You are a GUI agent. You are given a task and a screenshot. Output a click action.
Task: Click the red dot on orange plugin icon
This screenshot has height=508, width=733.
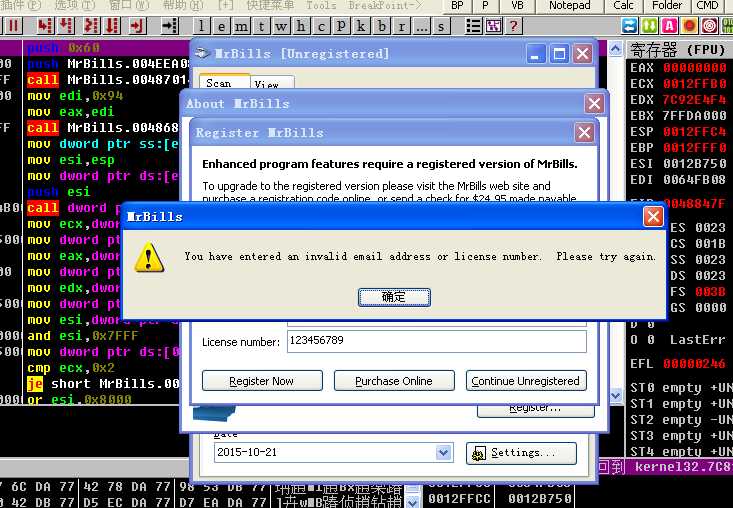point(690,26)
